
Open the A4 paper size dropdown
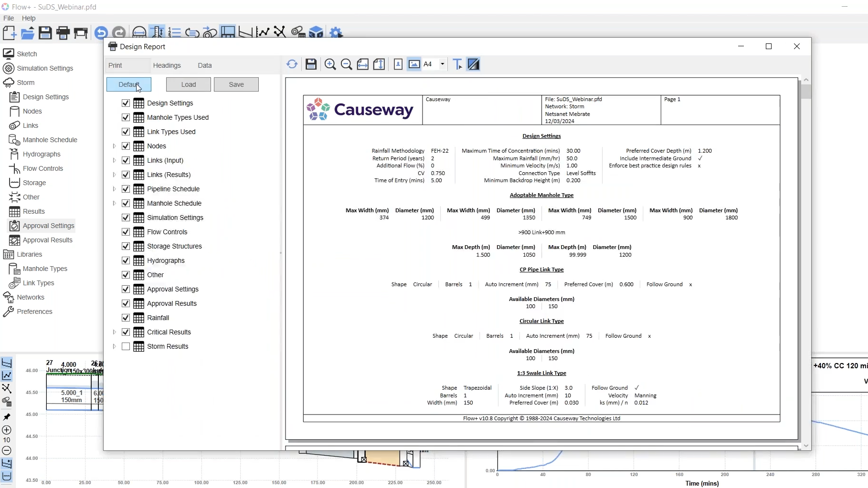pyautogui.click(x=443, y=64)
